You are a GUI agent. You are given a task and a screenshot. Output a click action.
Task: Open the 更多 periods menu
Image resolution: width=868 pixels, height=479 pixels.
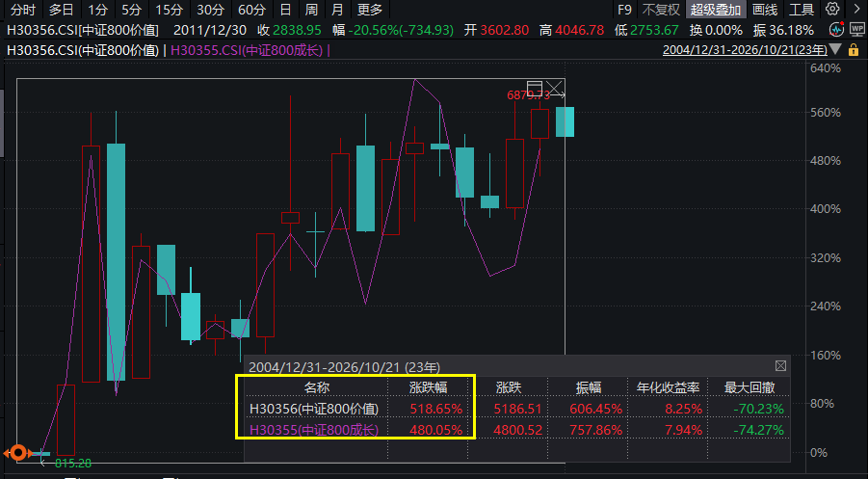pyautogui.click(x=370, y=10)
